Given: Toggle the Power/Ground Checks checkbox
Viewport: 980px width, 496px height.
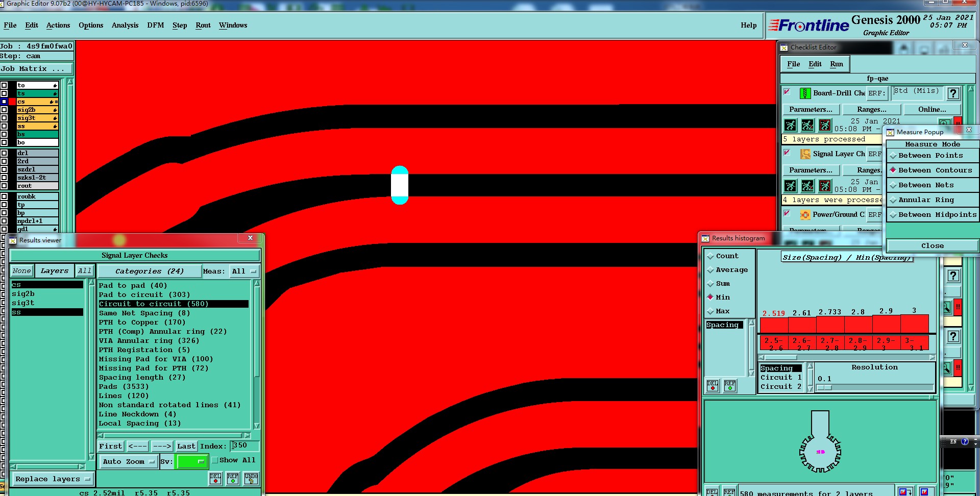Looking at the screenshot, I should coord(787,213).
